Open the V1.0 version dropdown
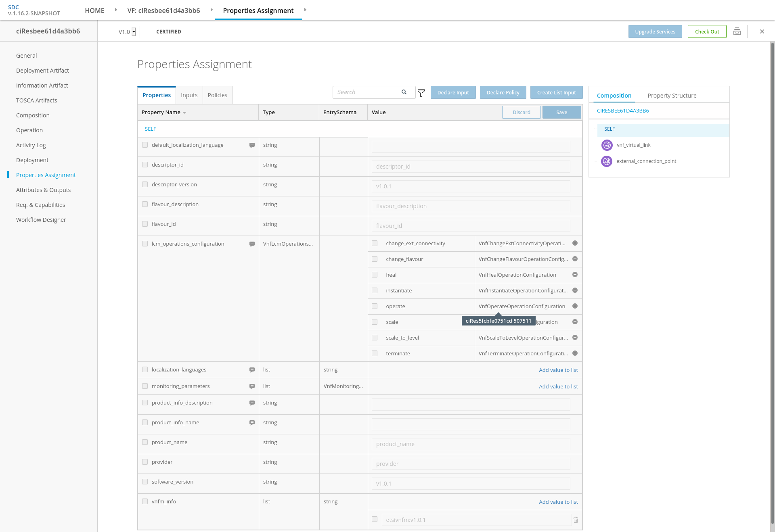Viewport: 775px width, 532px height. pos(134,32)
